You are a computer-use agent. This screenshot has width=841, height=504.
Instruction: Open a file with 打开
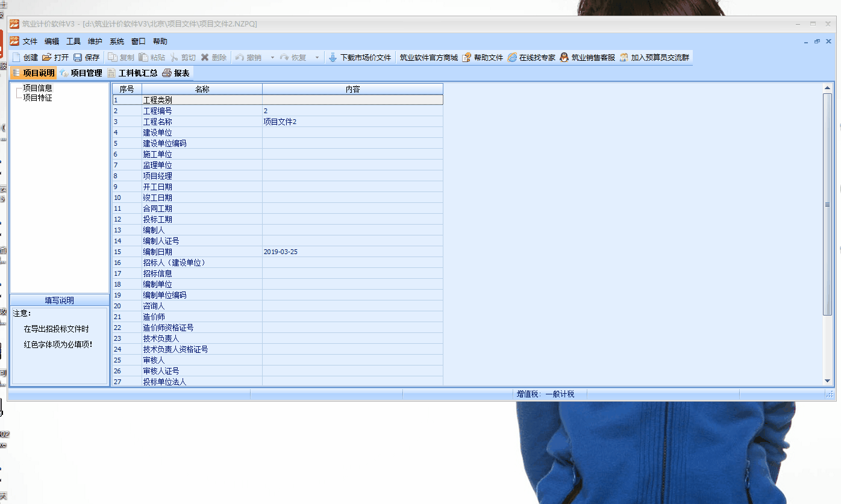tap(47, 58)
